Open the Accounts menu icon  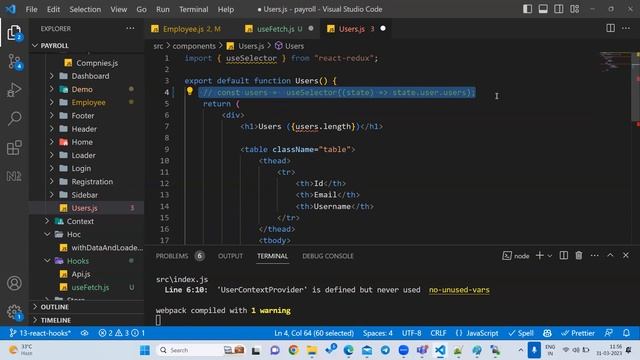point(14,283)
